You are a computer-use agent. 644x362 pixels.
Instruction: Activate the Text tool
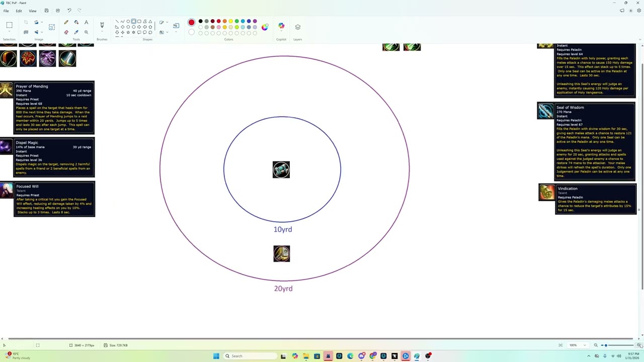(x=86, y=22)
